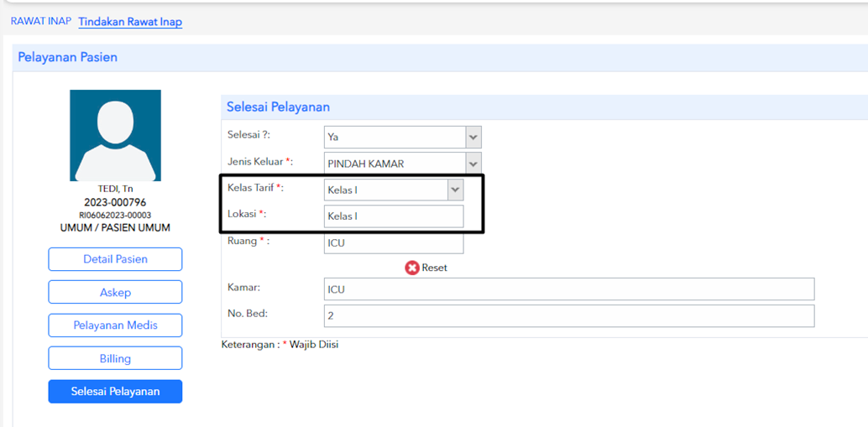
Task: Click the Selesai Pelayanan section heading
Action: [x=278, y=107]
